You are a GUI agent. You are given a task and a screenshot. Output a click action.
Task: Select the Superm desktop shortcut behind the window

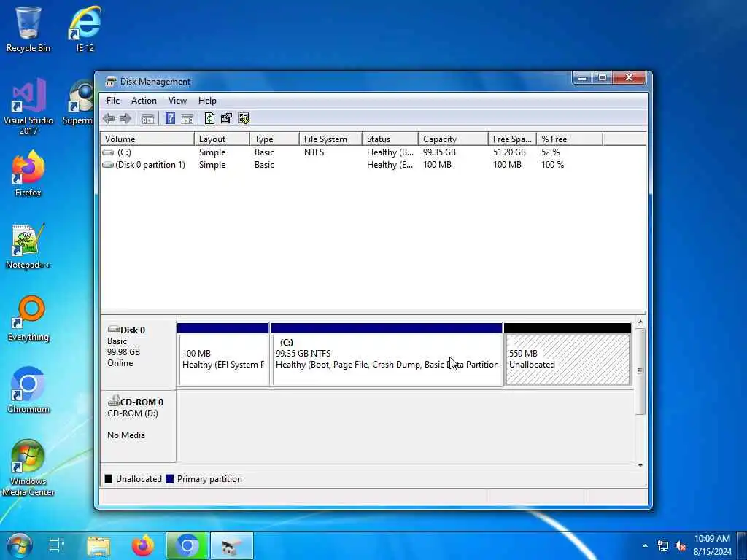click(x=79, y=102)
